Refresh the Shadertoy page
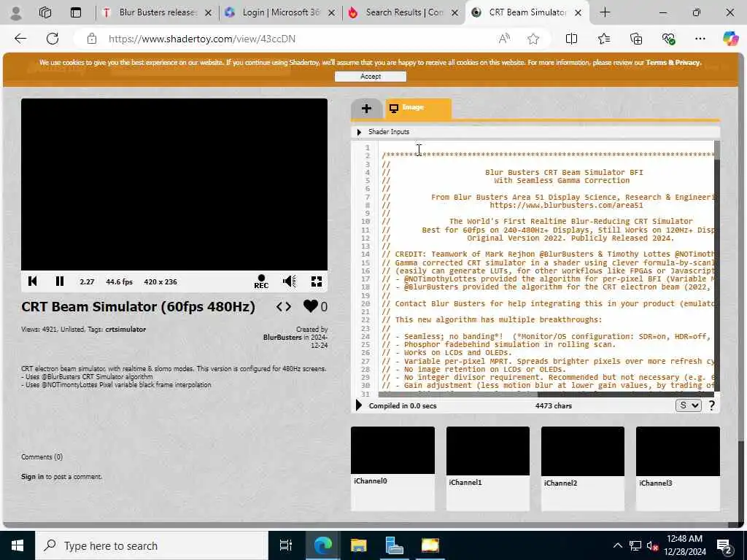The height and width of the screenshot is (560, 747). point(53,39)
